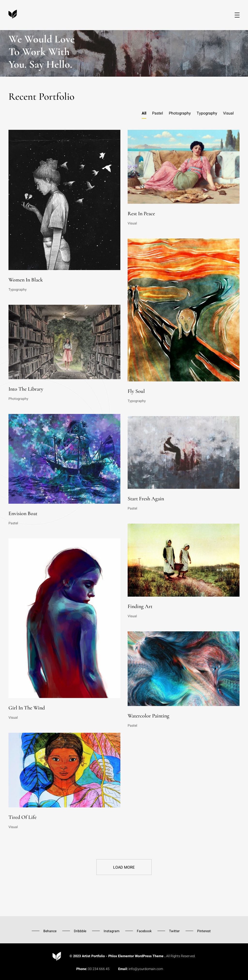Switch to the Typography filter
248x980 pixels.
point(207,113)
